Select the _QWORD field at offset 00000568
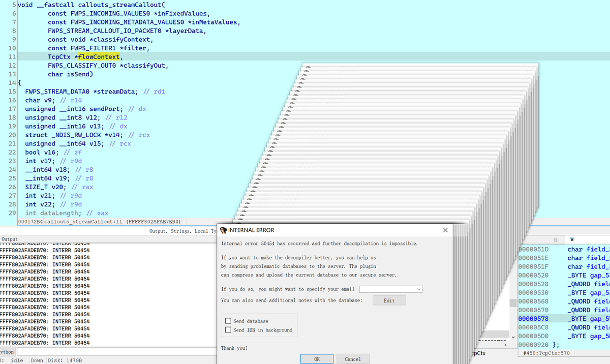Screen dimensions: 610x364 tap(564, 301)
